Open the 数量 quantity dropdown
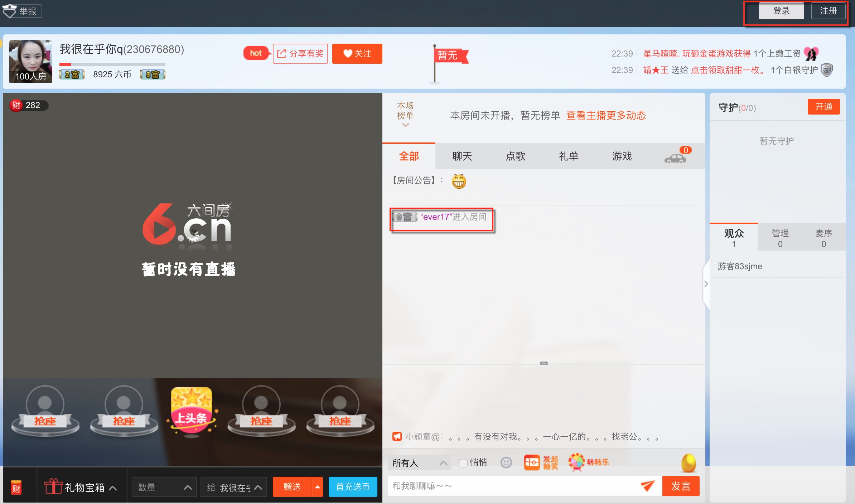Screen dimensions: 855x504 pos(165,487)
